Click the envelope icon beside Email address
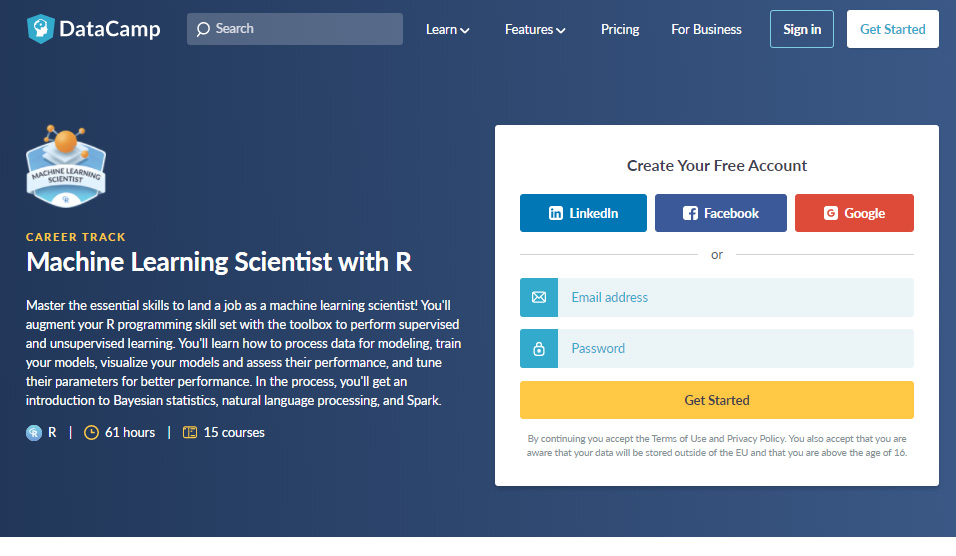This screenshot has height=556, width=956. click(539, 298)
